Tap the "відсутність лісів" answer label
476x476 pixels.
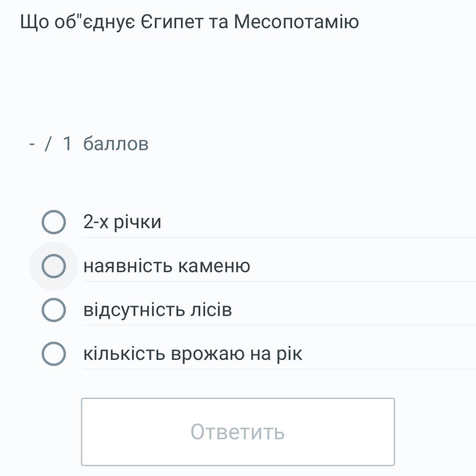(x=157, y=310)
